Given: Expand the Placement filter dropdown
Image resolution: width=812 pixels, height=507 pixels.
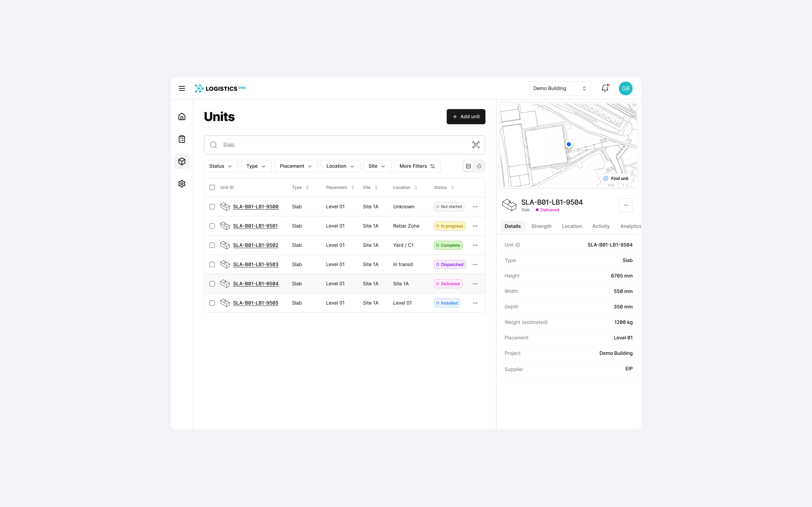Looking at the screenshot, I should point(296,166).
